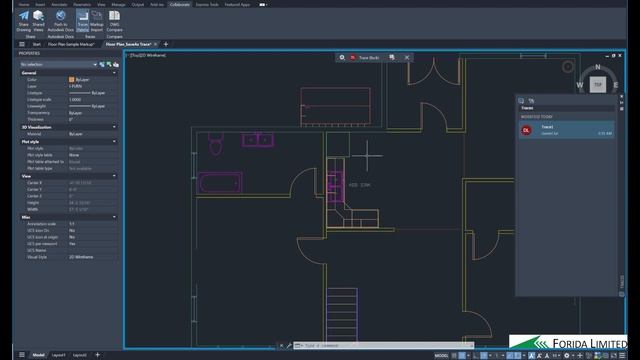Open workspace switching gear in status bar

tap(567, 356)
